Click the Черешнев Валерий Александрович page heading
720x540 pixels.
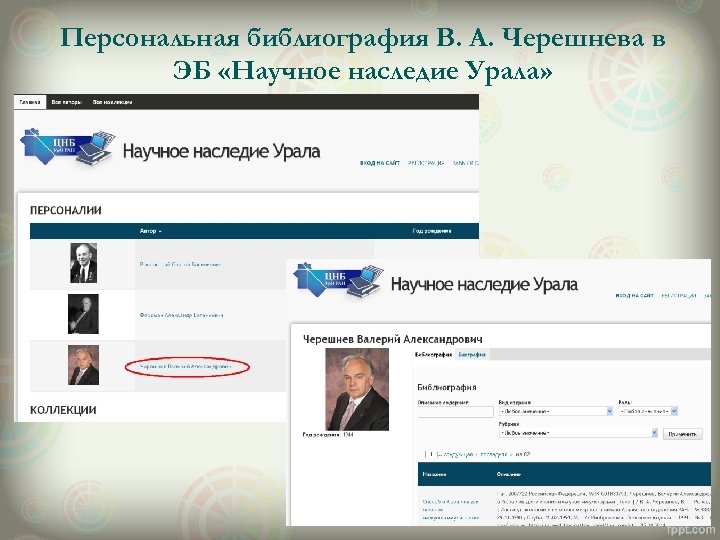(393, 339)
